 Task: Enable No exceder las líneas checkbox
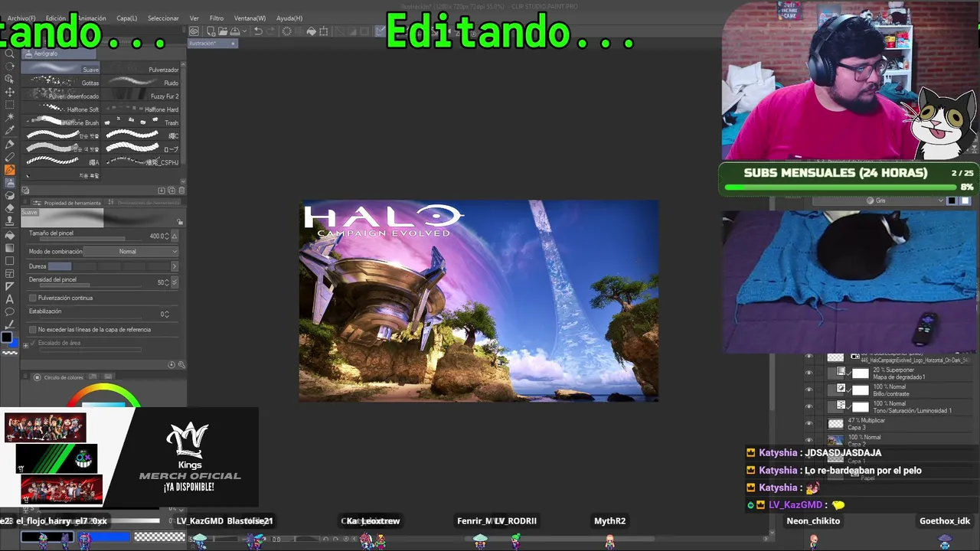(x=32, y=330)
